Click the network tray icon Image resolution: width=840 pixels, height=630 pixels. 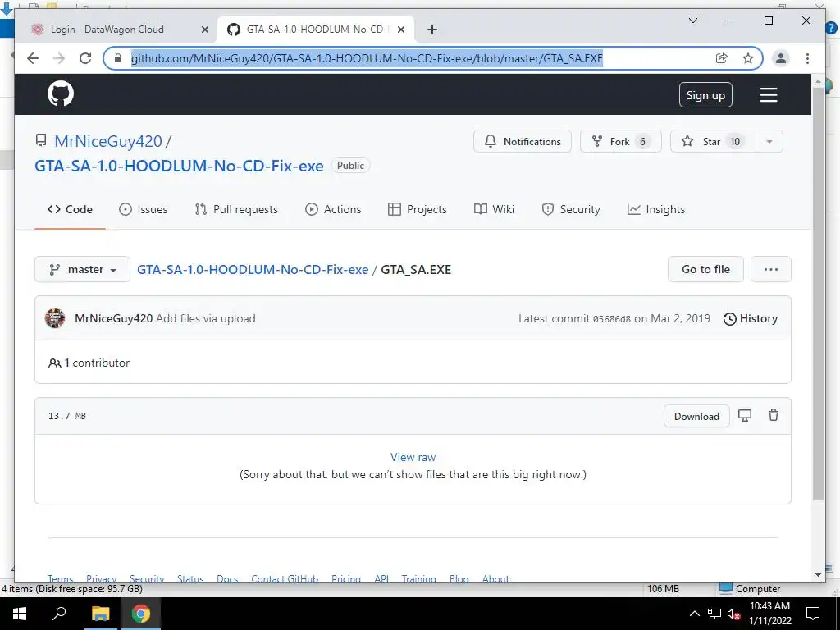point(714,614)
